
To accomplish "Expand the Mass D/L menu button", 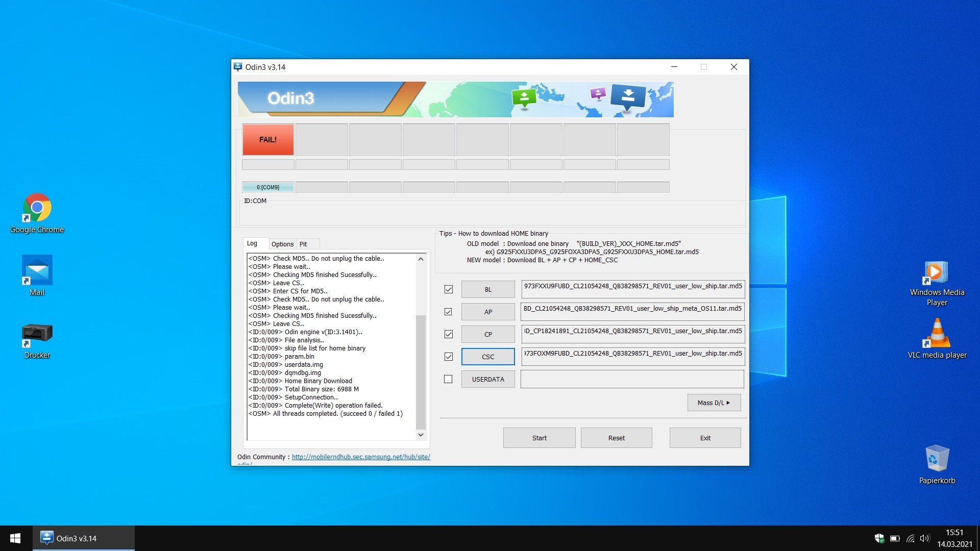I will (x=714, y=403).
